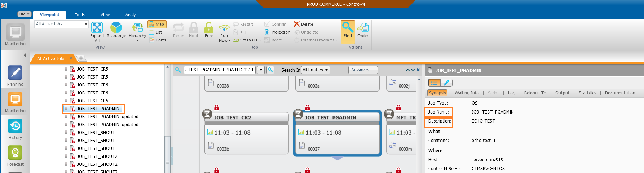Click Restart in Job group

click(x=243, y=24)
